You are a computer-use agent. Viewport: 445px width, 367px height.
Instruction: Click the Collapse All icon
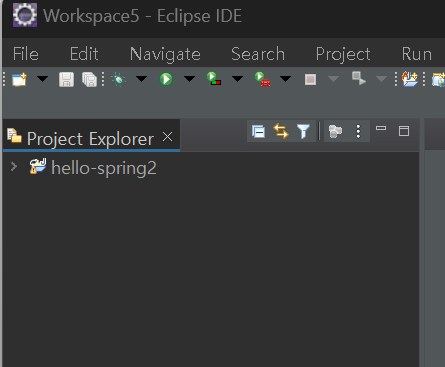click(258, 132)
